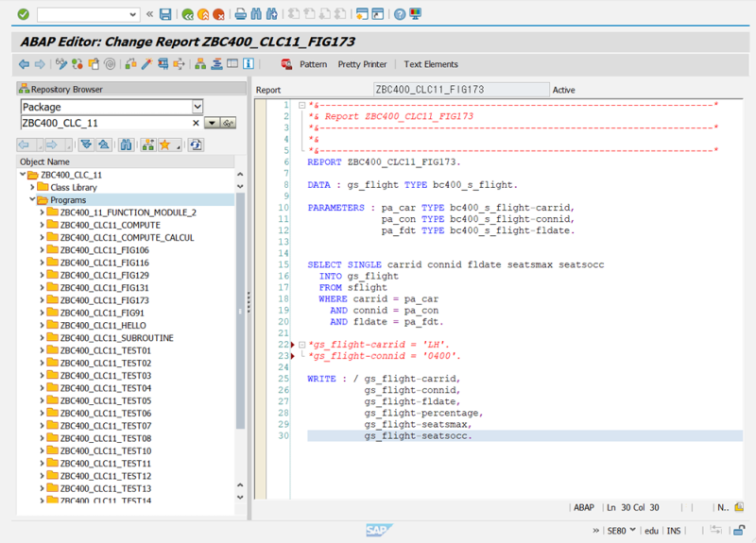Collapse code block at line 1

tap(301, 105)
